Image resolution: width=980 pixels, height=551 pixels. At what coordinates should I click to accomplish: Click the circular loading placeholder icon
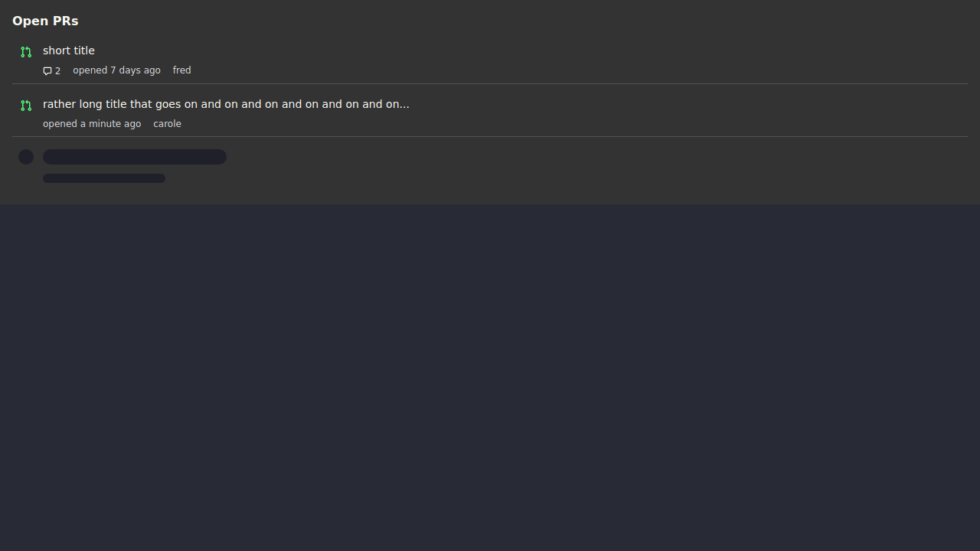click(26, 157)
